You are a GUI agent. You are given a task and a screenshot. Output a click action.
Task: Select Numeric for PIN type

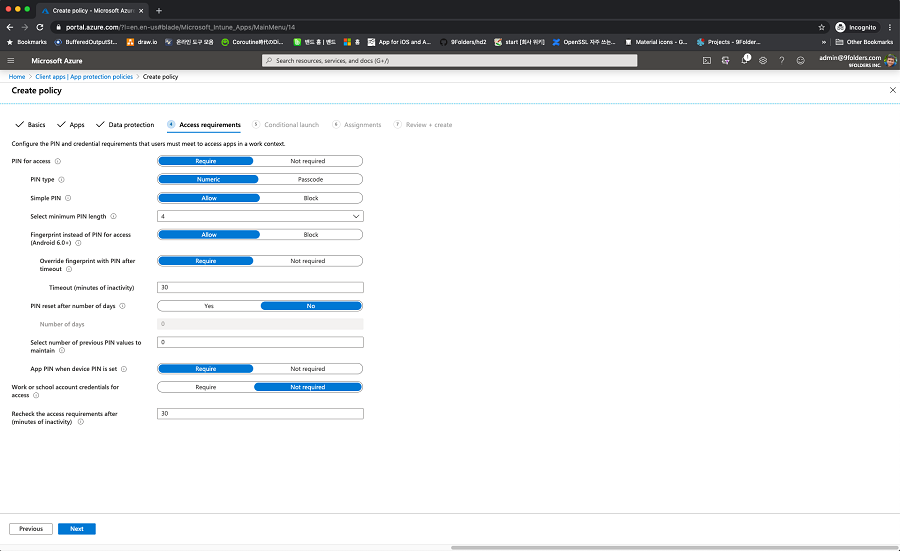point(208,180)
